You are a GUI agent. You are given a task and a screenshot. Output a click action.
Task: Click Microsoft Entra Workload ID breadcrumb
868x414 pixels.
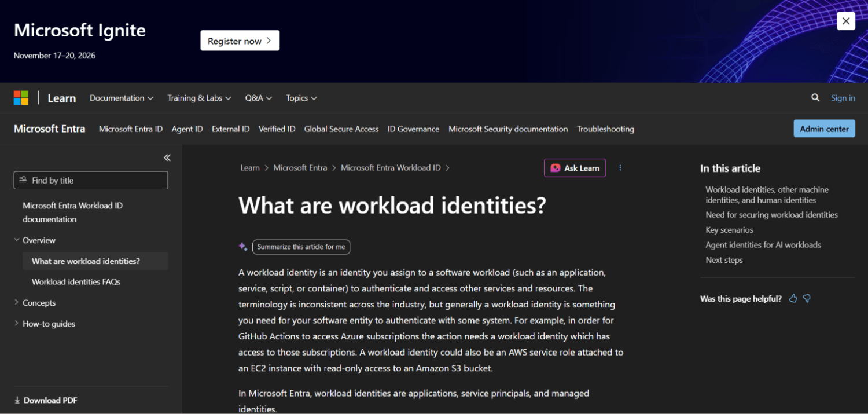click(x=391, y=168)
